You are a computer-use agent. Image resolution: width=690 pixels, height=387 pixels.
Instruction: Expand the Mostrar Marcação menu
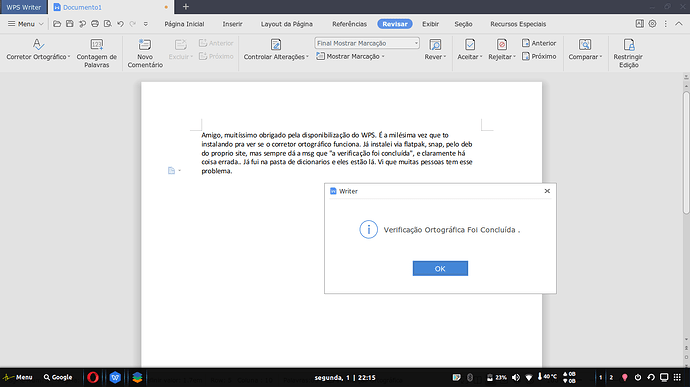(350, 56)
